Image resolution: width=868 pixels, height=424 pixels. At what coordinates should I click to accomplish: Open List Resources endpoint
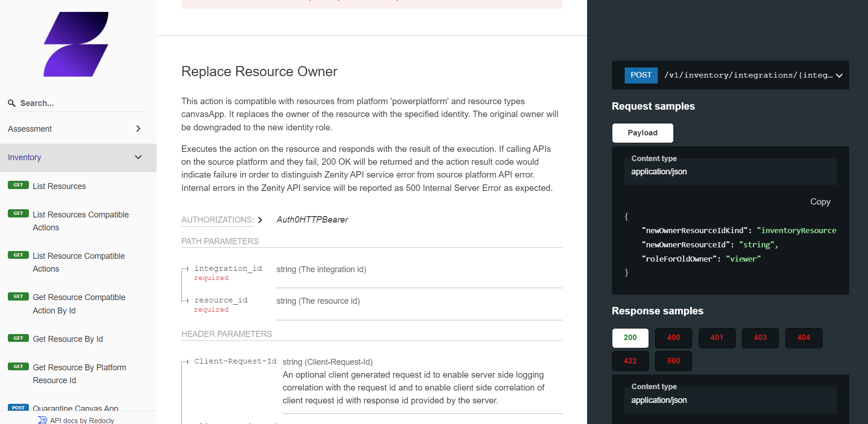(x=59, y=186)
